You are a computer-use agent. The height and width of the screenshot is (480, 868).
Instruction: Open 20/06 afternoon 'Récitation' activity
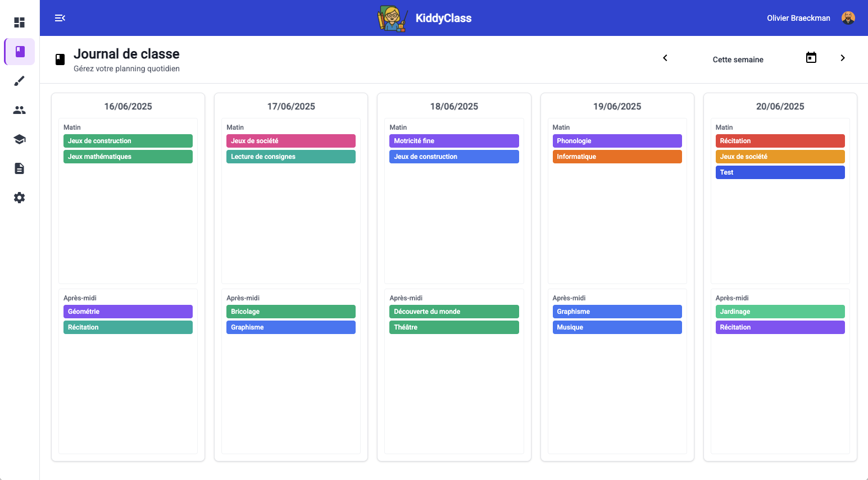[x=780, y=327]
